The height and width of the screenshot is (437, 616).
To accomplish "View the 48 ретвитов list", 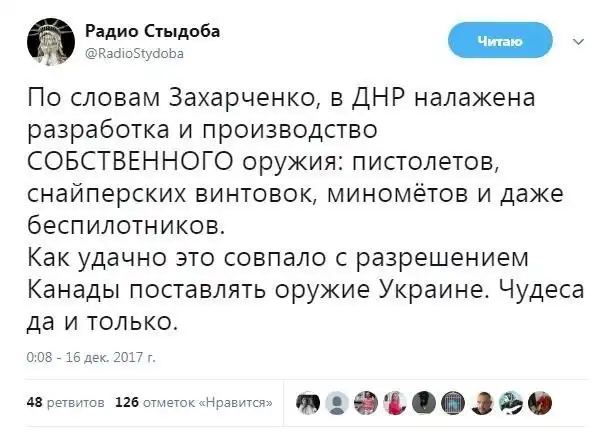I will 64,402.
